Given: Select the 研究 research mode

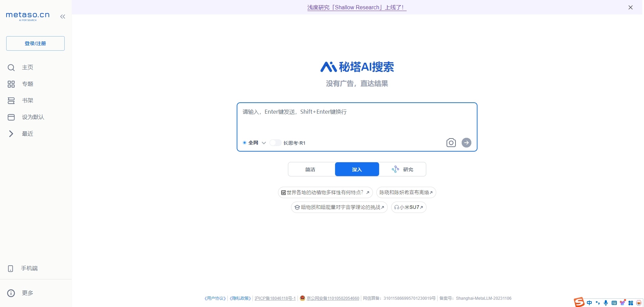Looking at the screenshot, I should click(x=402, y=169).
